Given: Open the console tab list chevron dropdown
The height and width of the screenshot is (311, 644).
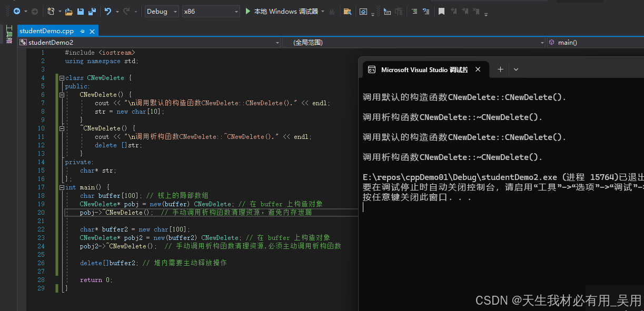Looking at the screenshot, I should [x=516, y=69].
